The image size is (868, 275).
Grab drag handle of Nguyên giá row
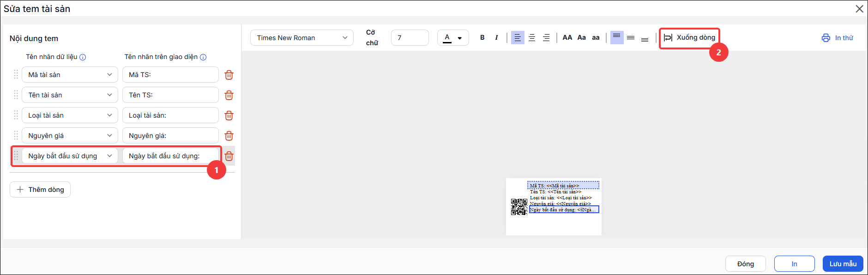(16, 135)
